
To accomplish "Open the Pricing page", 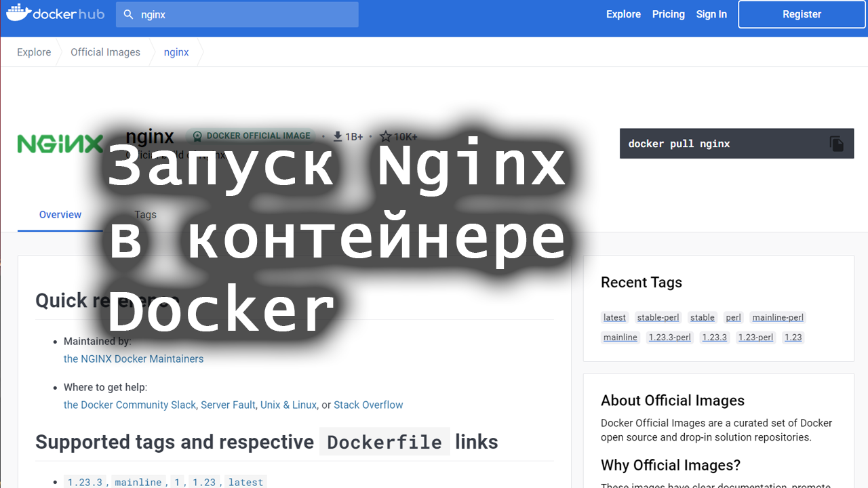I will pyautogui.click(x=669, y=14).
